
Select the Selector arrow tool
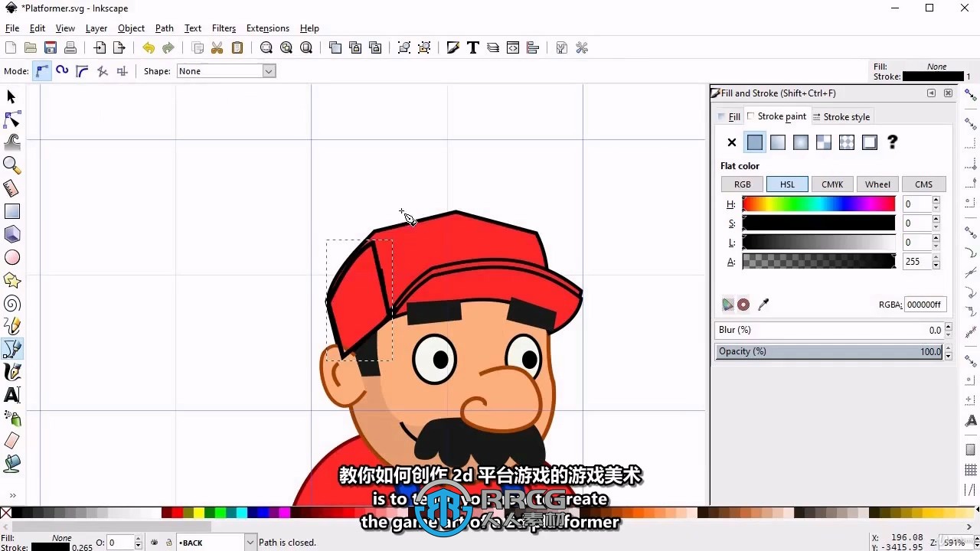(x=11, y=97)
